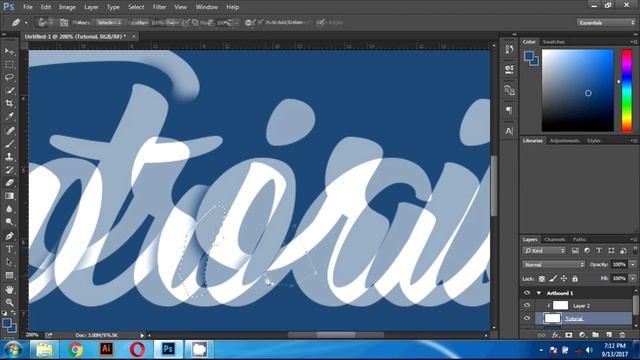Switch to the Swatches tab

pyautogui.click(x=553, y=42)
